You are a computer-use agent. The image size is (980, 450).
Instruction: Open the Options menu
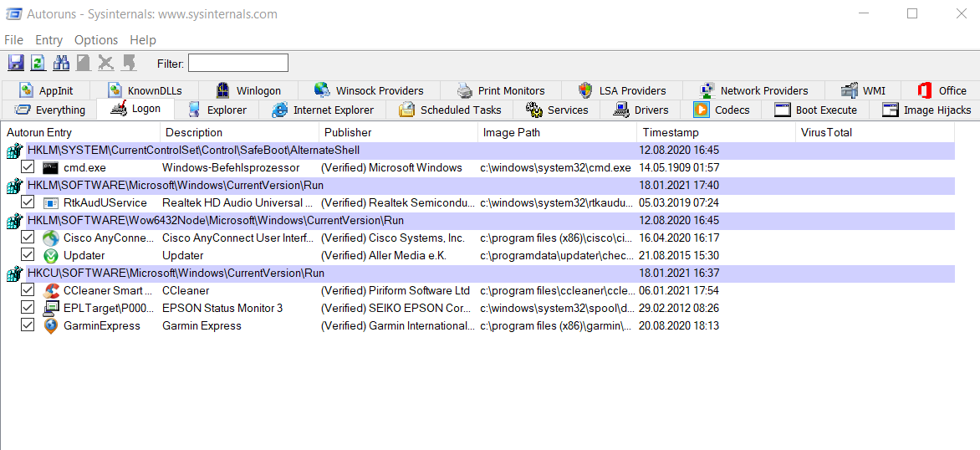[96, 40]
